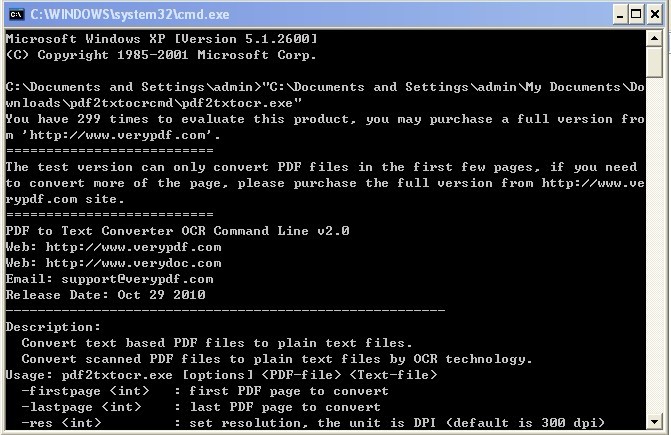Click the -res <int> option text

(62, 423)
